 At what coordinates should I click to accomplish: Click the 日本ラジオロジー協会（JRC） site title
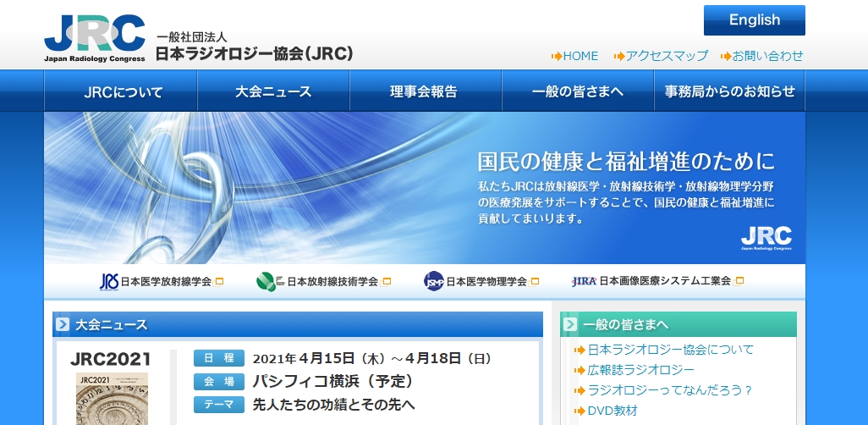tap(255, 53)
